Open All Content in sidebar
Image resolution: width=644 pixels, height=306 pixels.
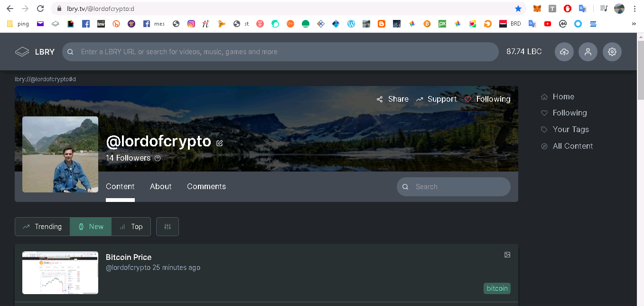point(567,146)
